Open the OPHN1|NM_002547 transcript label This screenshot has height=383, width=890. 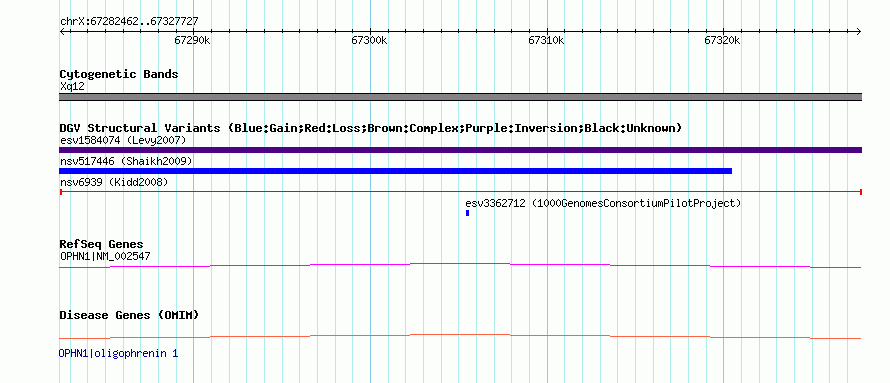(x=105, y=256)
